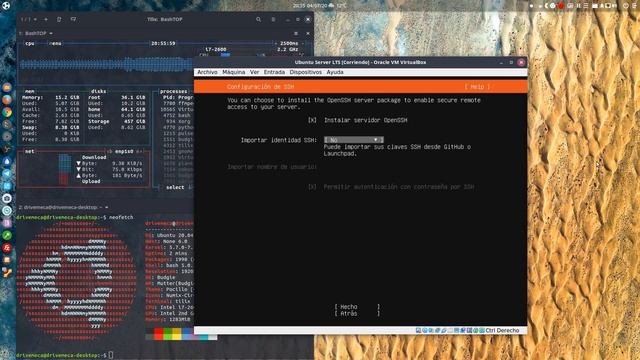Click the clock in the top panel

pyautogui.click(x=310, y=6)
